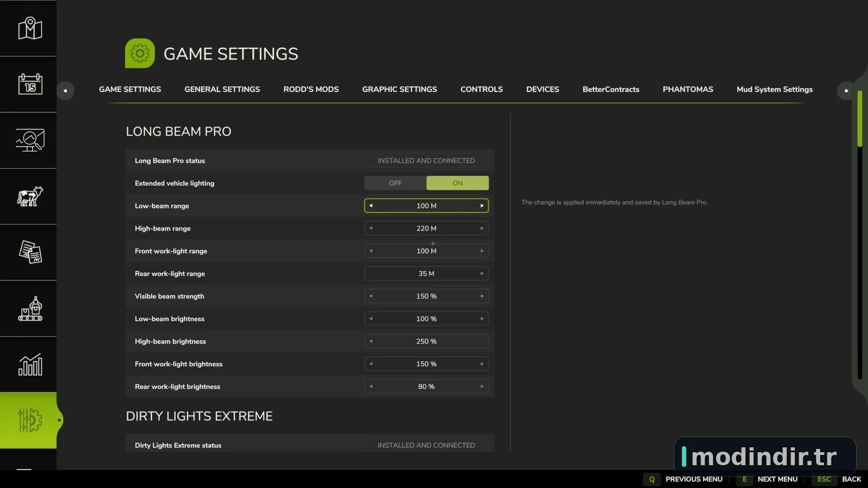
Task: Switch to the GENERAL SETTINGS tab
Action: tap(222, 89)
